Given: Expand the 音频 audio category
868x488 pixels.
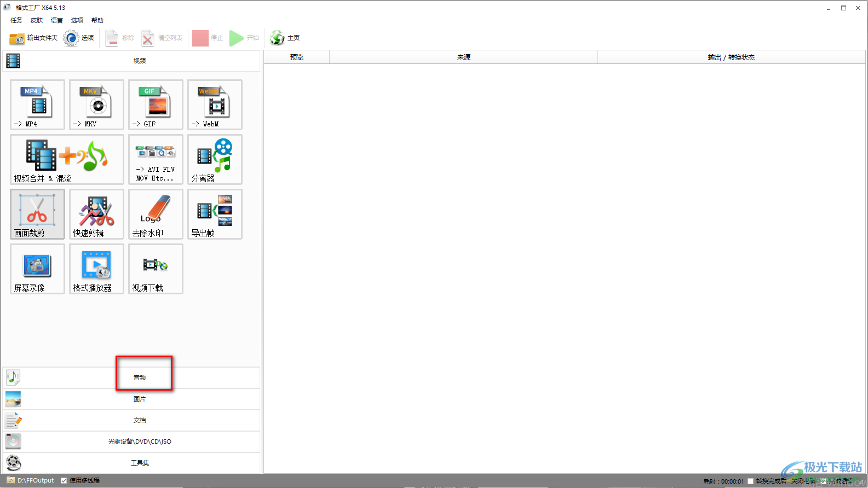Looking at the screenshot, I should click(x=131, y=377).
